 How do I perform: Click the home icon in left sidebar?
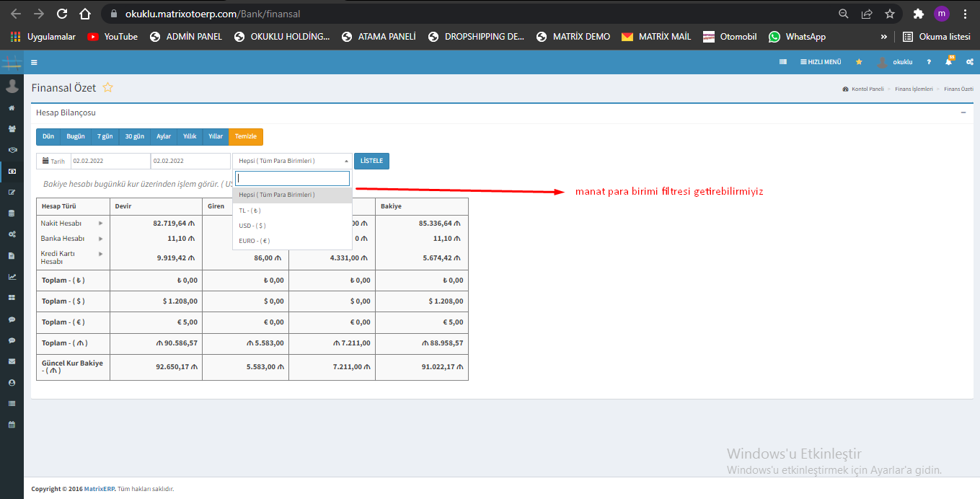click(x=12, y=108)
